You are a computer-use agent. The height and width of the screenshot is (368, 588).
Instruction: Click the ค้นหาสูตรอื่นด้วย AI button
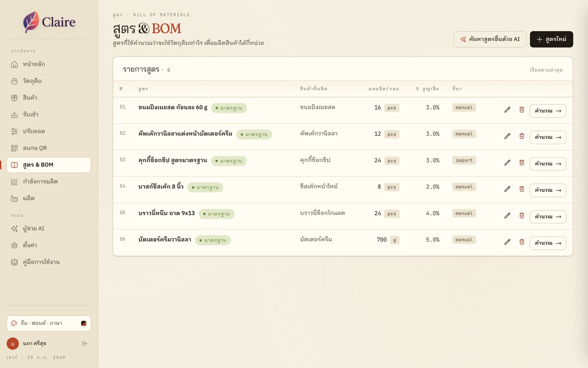click(490, 39)
